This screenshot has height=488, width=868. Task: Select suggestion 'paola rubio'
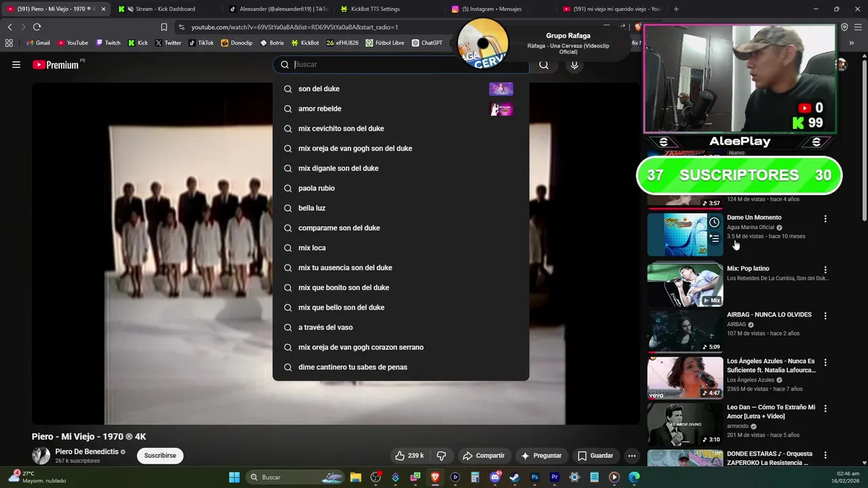click(x=401, y=188)
